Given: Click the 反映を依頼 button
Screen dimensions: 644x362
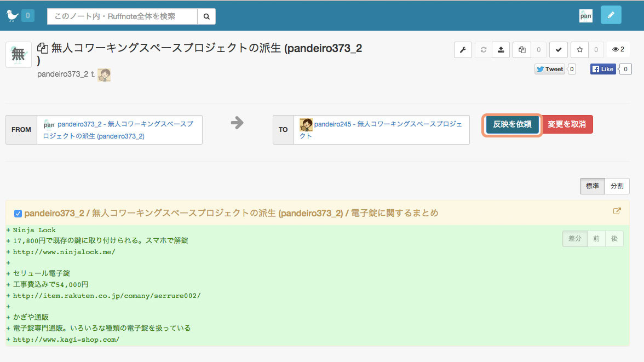Looking at the screenshot, I should pyautogui.click(x=512, y=124).
